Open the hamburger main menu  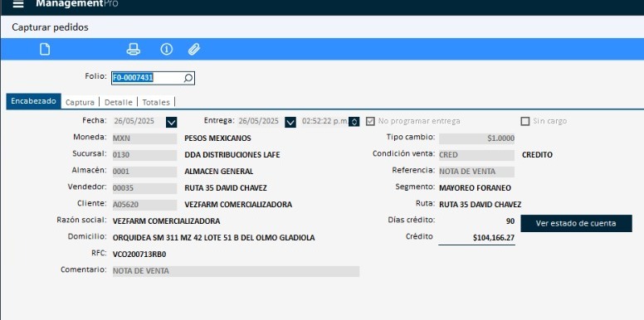pyautogui.click(x=18, y=4)
